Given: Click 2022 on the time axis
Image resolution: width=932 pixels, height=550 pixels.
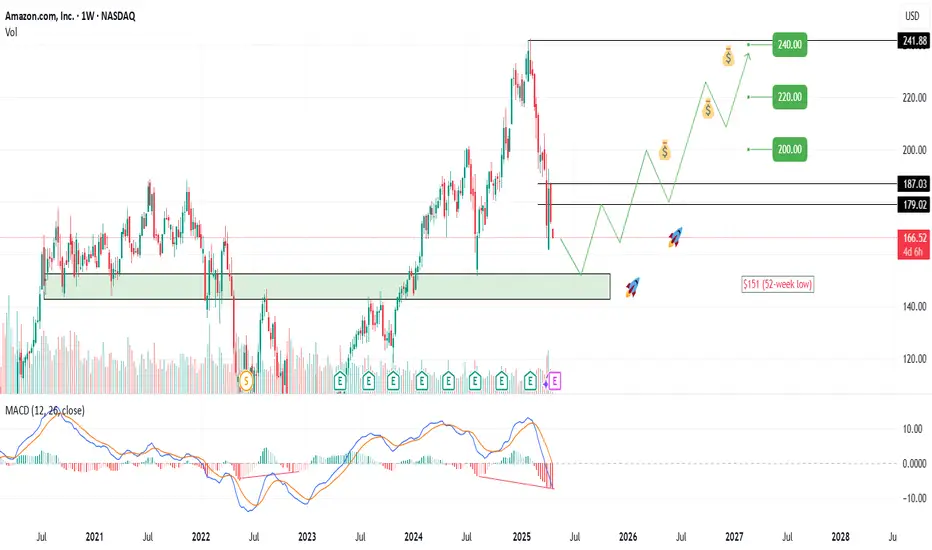Looking at the screenshot, I should click(201, 537).
